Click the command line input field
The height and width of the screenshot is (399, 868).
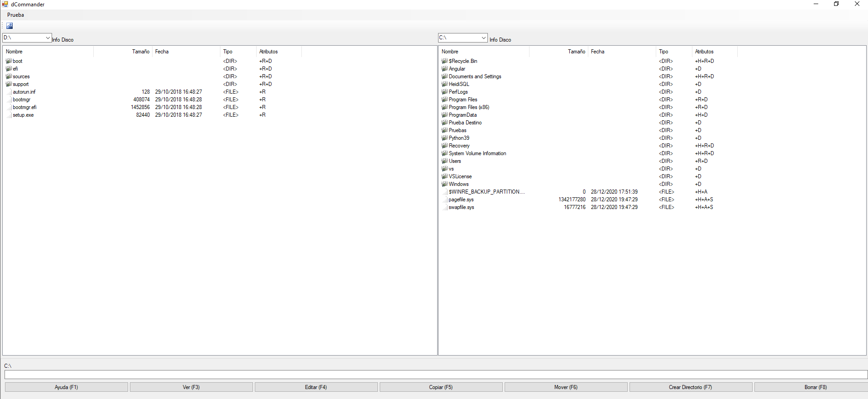coord(435,375)
